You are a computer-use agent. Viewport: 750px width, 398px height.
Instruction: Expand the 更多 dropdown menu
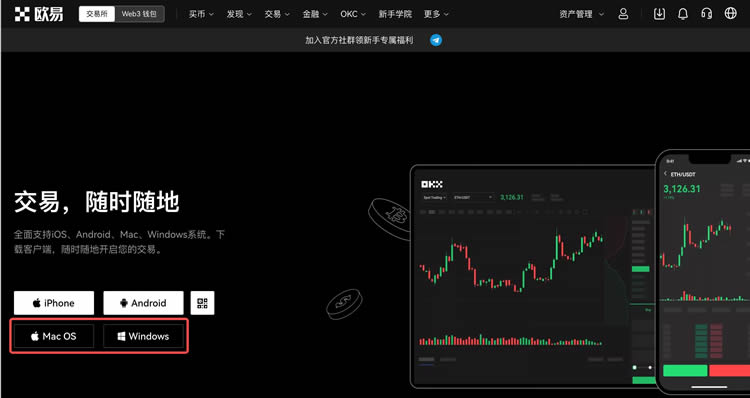(x=436, y=14)
